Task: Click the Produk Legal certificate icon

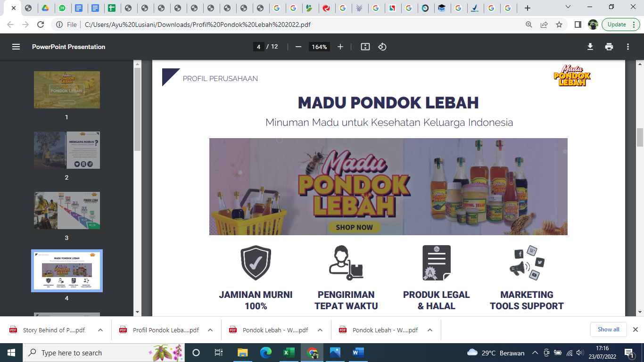Action: (x=437, y=263)
